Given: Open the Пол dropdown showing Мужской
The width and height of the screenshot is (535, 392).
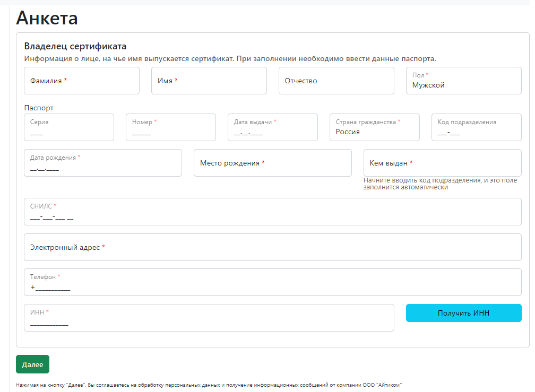Looking at the screenshot, I should pos(463,81).
